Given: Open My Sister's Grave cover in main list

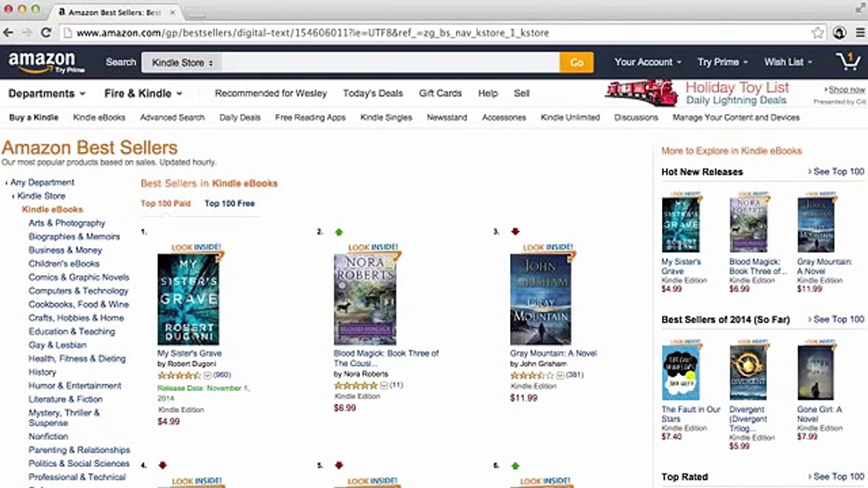Looking at the screenshot, I should click(188, 299).
